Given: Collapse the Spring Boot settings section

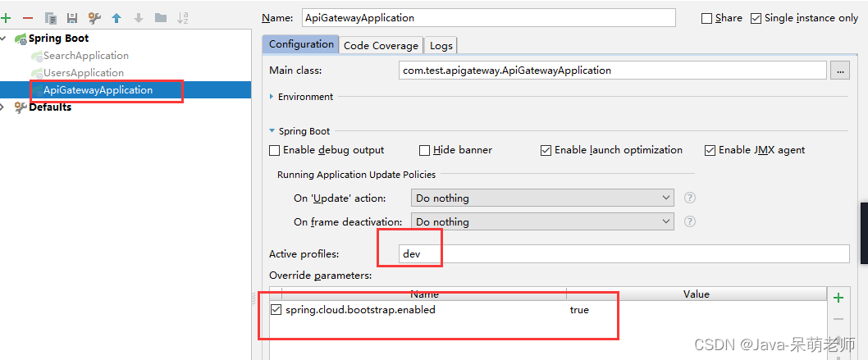Looking at the screenshot, I should pos(272,131).
